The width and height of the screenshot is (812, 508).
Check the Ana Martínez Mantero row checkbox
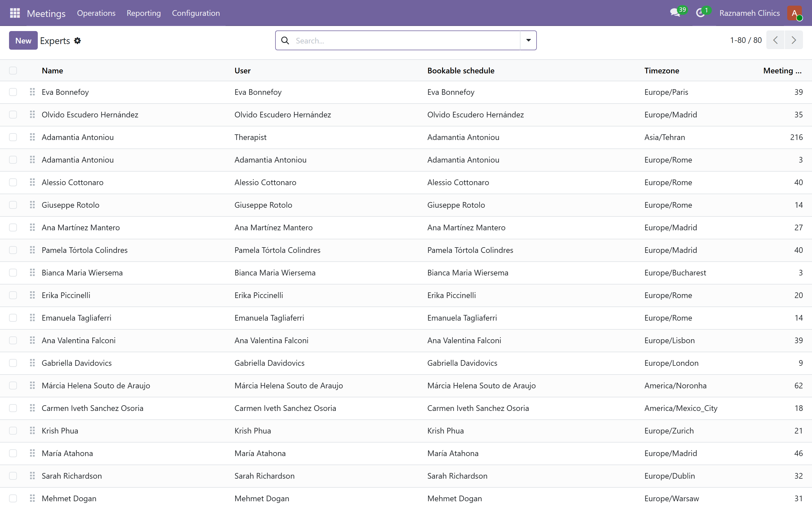(x=13, y=227)
